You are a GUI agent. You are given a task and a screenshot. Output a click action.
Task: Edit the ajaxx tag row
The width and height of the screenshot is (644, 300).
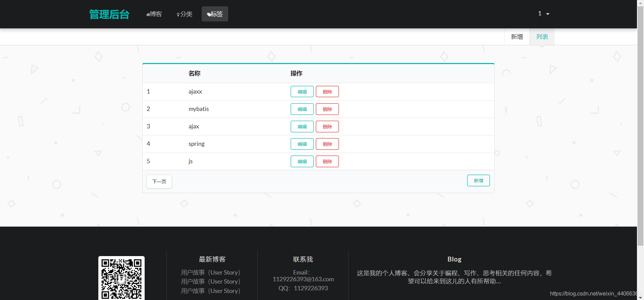click(302, 92)
